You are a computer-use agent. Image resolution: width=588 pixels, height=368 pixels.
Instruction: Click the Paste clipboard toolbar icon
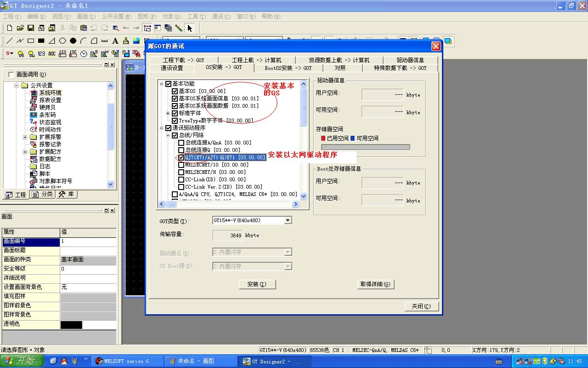(x=84, y=28)
